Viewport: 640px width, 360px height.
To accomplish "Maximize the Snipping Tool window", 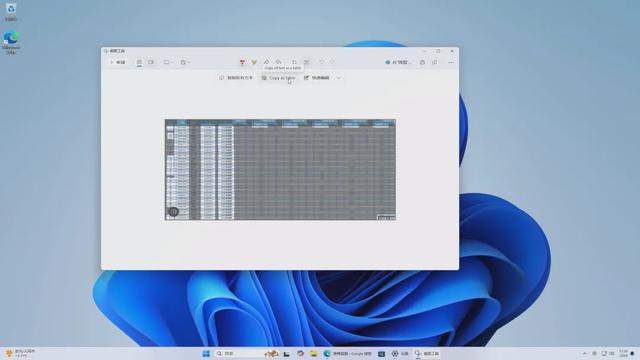I will tap(438, 51).
